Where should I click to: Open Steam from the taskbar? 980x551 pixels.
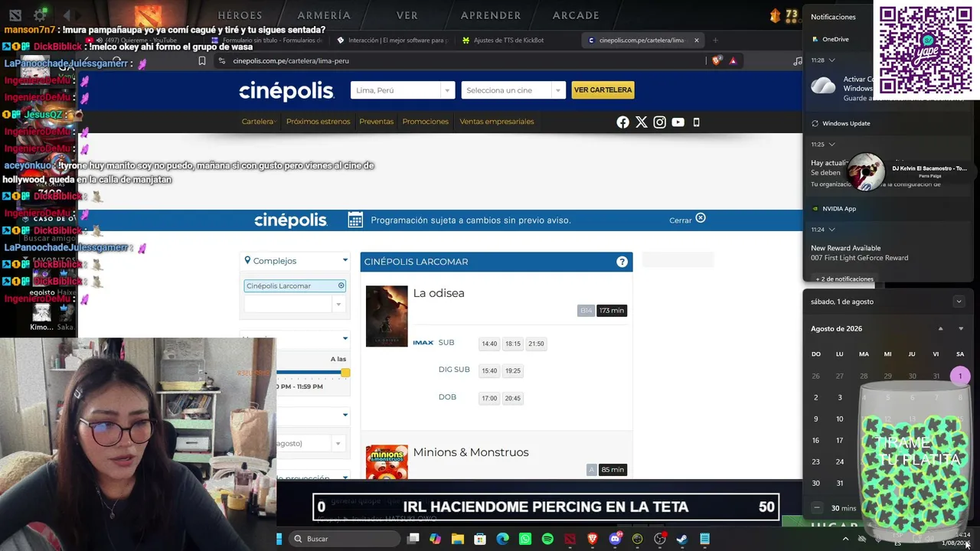click(x=682, y=539)
